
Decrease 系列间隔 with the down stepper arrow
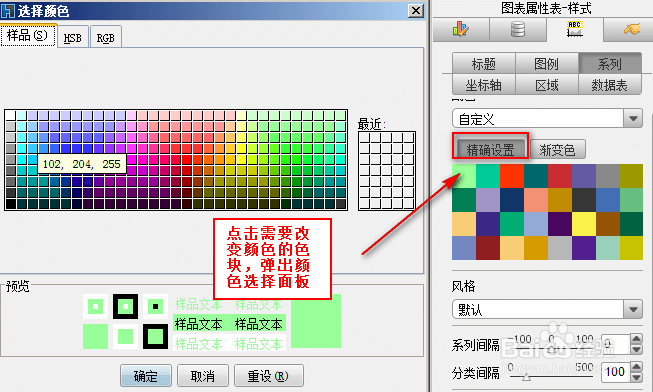636,350
